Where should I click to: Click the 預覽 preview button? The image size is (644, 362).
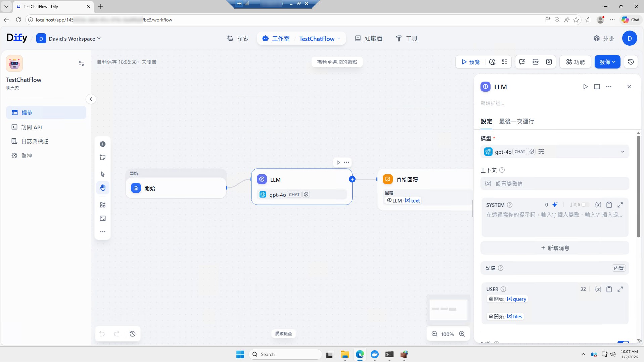coord(471,62)
